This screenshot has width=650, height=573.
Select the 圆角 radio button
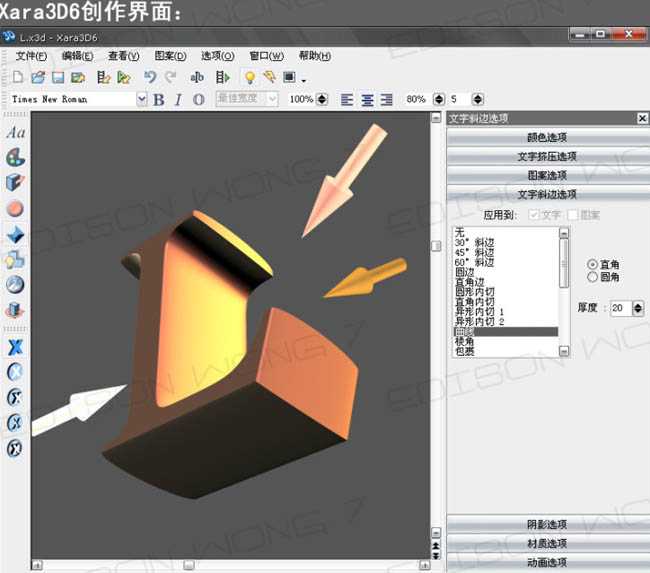(x=593, y=277)
